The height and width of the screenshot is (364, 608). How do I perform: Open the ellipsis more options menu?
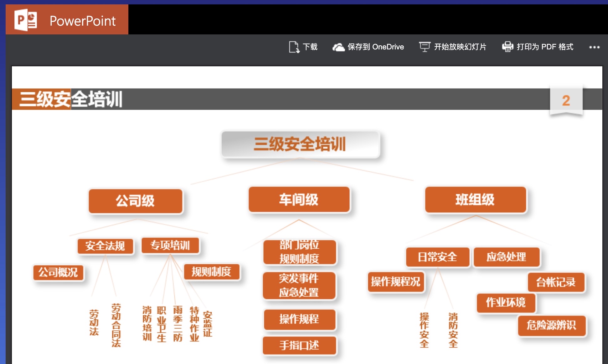(x=594, y=47)
